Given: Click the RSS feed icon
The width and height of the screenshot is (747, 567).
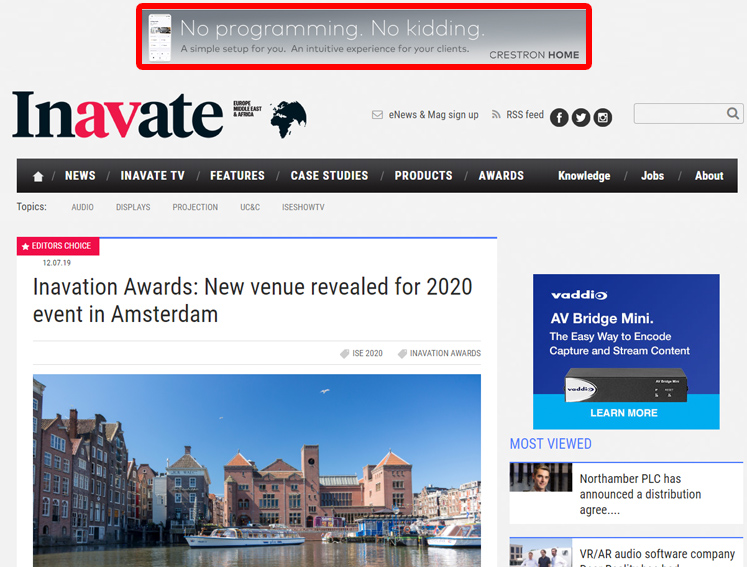Looking at the screenshot, I should pos(496,115).
